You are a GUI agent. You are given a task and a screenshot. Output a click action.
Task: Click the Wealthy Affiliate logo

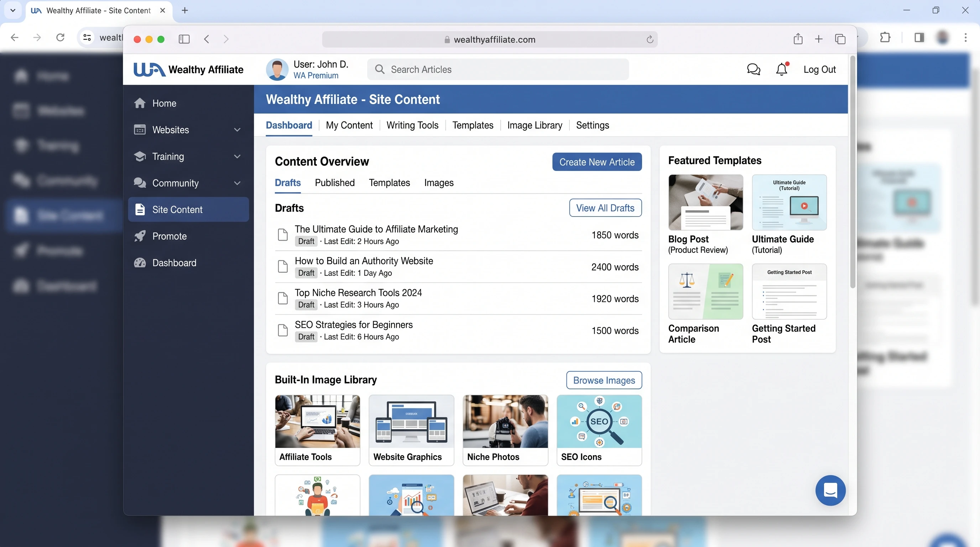pos(188,69)
